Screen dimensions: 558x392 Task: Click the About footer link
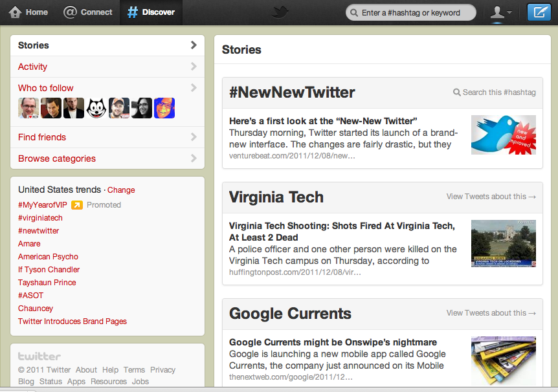[x=86, y=370]
